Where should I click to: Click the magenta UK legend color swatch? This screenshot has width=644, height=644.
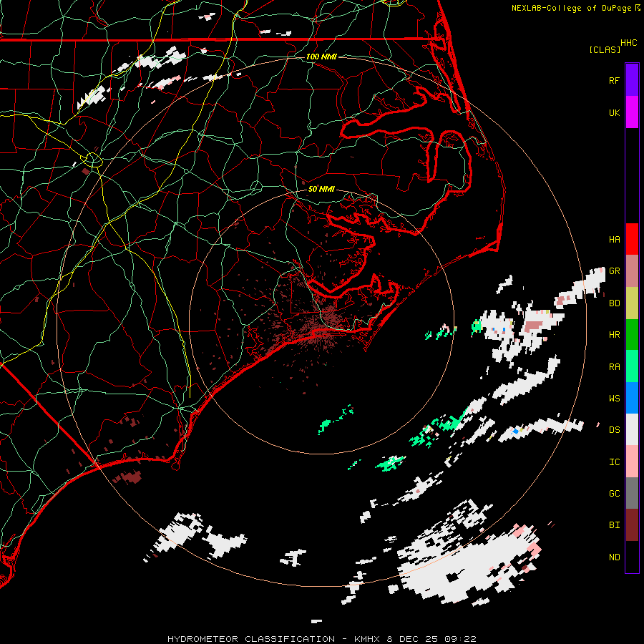point(632,112)
